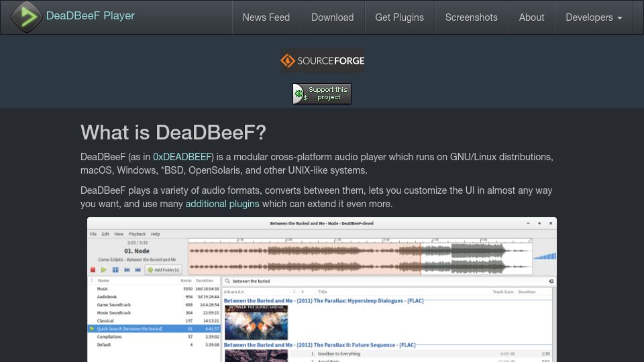The height and width of the screenshot is (362, 644).
Task: Open the Download page
Action: [x=332, y=17]
